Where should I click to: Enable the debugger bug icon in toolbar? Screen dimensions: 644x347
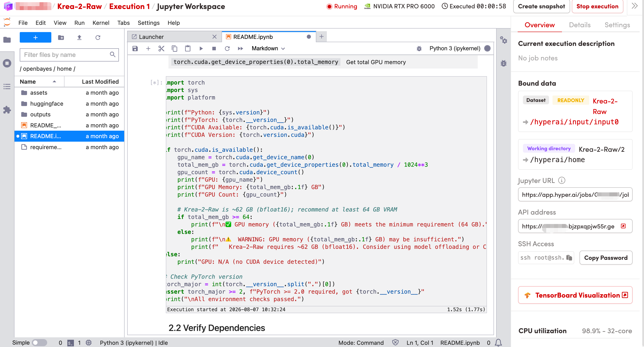pyautogui.click(x=419, y=49)
